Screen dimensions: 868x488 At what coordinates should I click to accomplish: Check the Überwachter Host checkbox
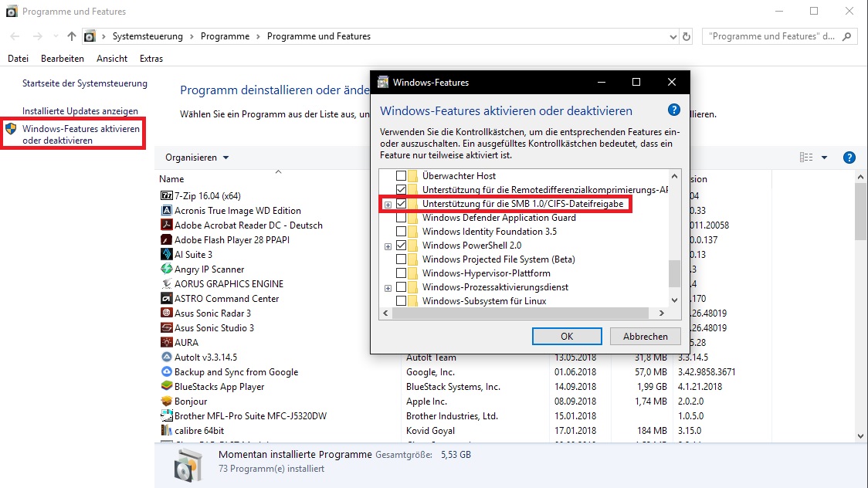(402, 176)
